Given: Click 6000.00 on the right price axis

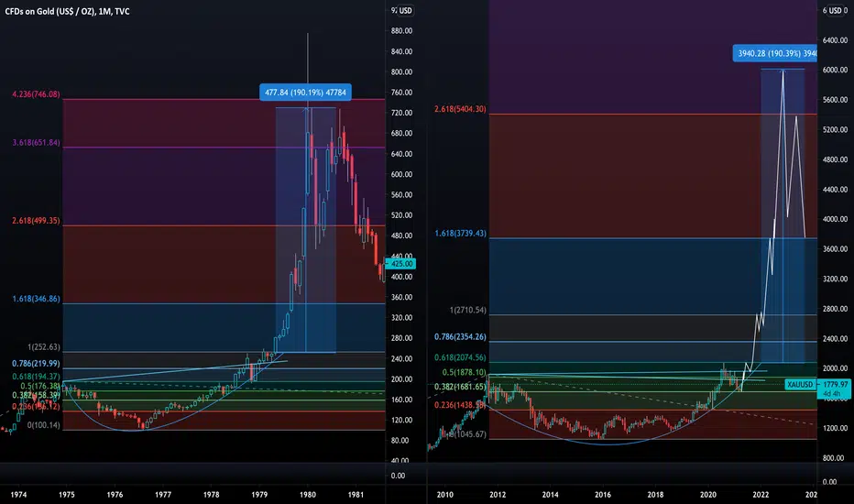Looking at the screenshot, I should pyautogui.click(x=836, y=70).
